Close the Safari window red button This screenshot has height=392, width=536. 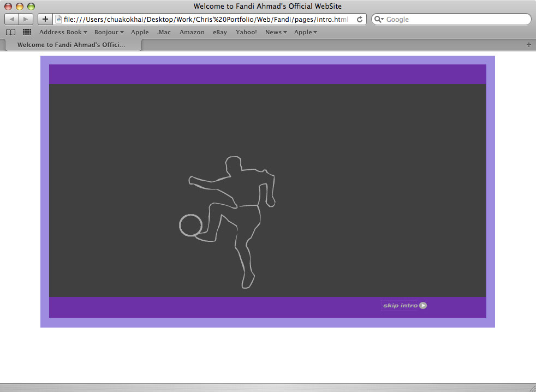tap(8, 6)
